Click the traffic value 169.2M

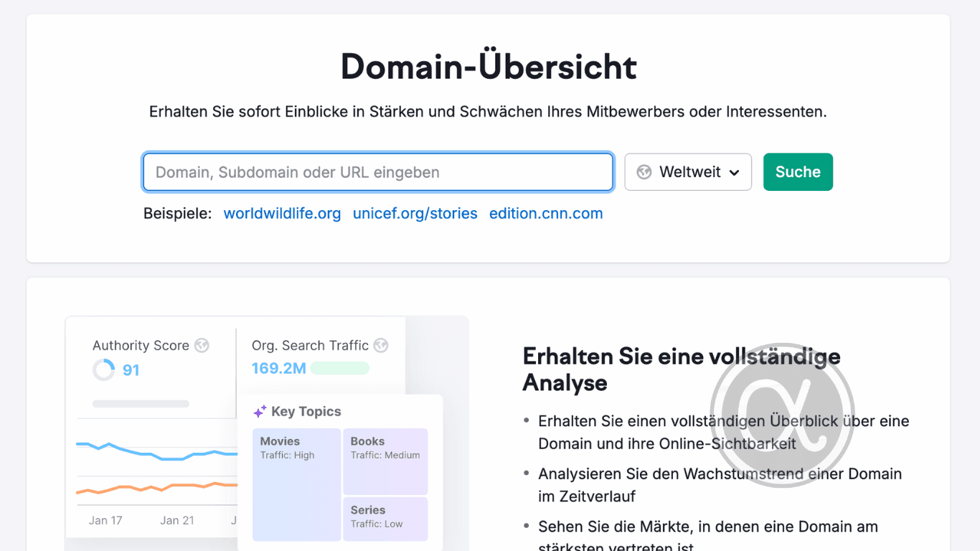coord(279,369)
